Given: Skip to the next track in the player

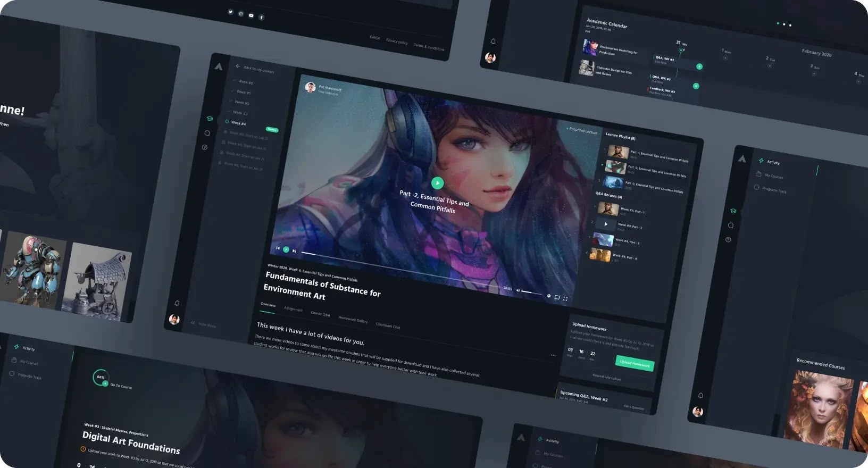Looking at the screenshot, I should pos(294,251).
